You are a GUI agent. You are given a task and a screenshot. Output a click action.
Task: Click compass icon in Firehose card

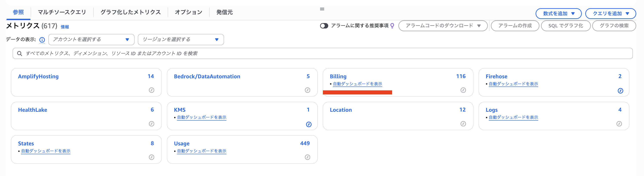point(620,91)
